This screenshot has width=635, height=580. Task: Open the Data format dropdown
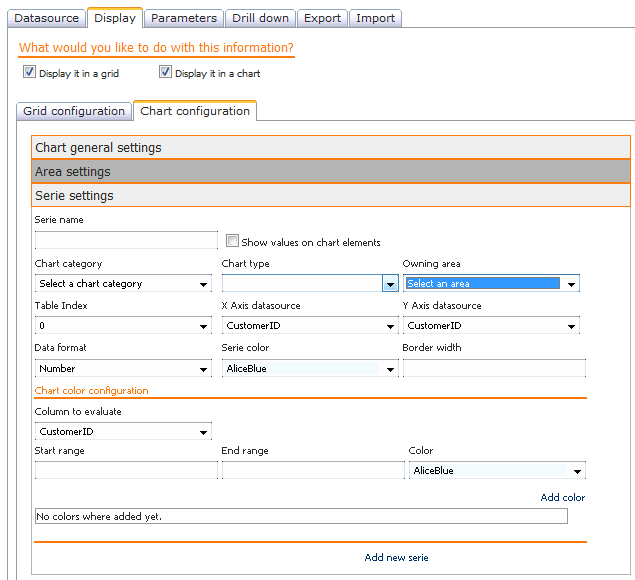click(x=123, y=369)
